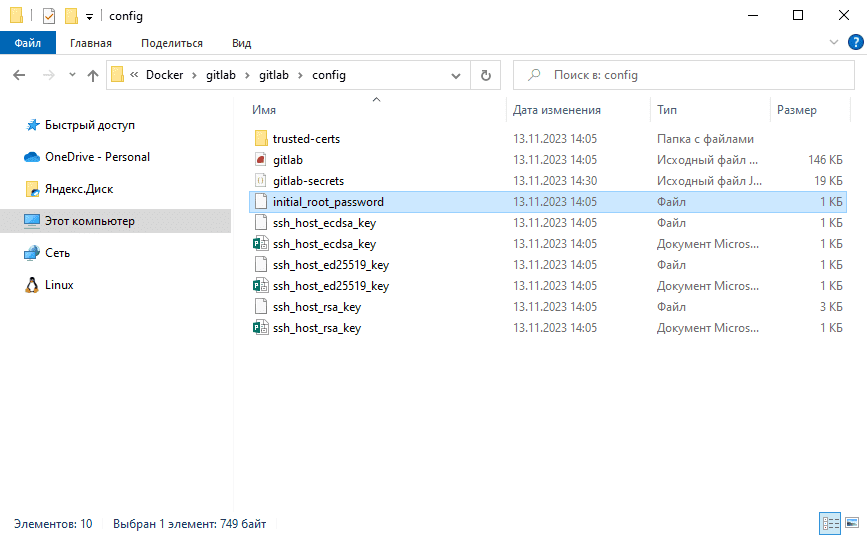Click the Яндекс.Диск folder icon
867x535 pixels.
[33, 189]
